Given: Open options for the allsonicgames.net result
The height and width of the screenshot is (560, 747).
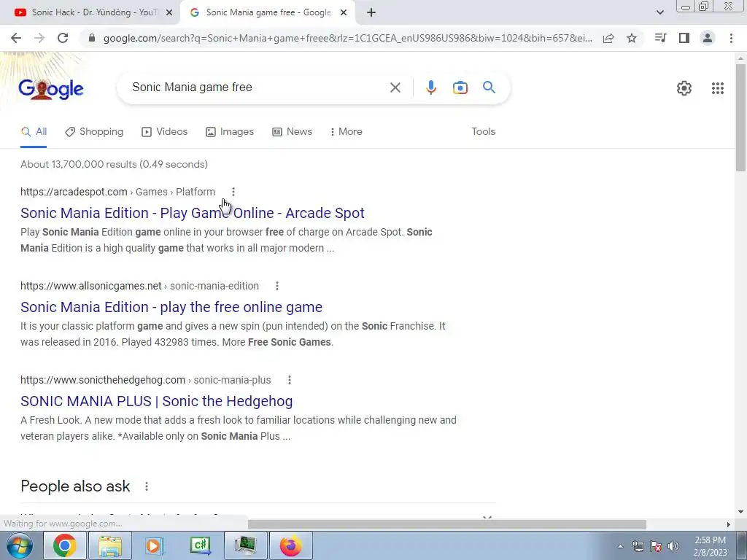Looking at the screenshot, I should [x=276, y=286].
